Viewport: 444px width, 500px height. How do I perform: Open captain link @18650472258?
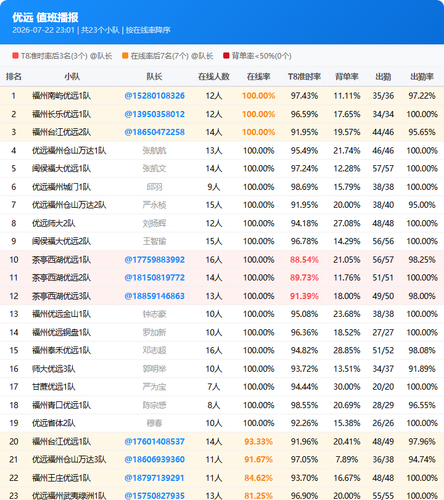coord(154,132)
